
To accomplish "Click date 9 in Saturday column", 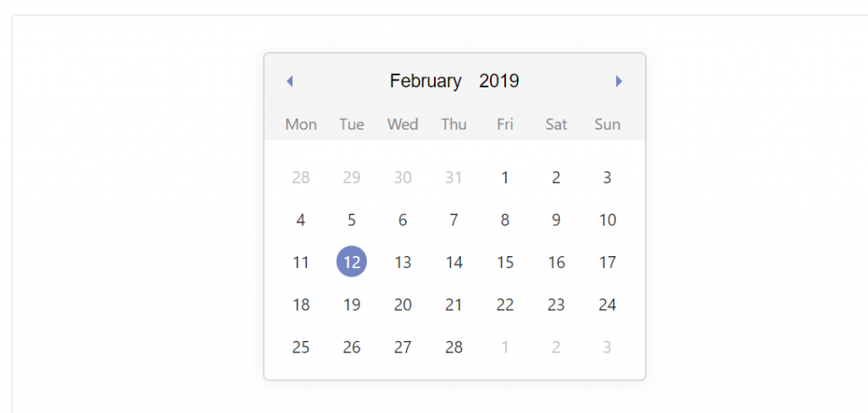I will coord(556,220).
